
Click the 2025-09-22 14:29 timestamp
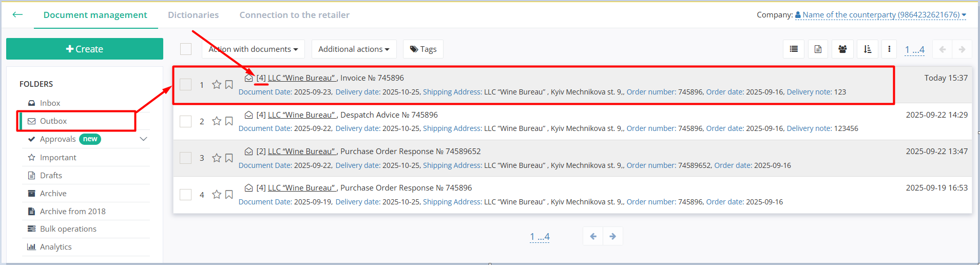(937, 115)
